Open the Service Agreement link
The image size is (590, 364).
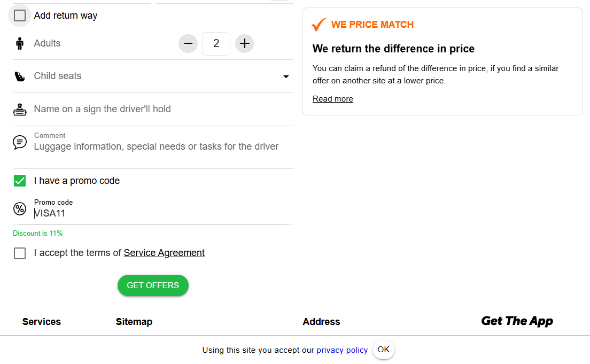tap(164, 253)
